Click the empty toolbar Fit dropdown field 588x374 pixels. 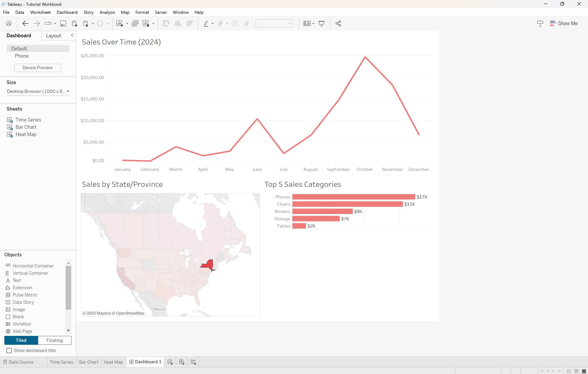click(274, 23)
